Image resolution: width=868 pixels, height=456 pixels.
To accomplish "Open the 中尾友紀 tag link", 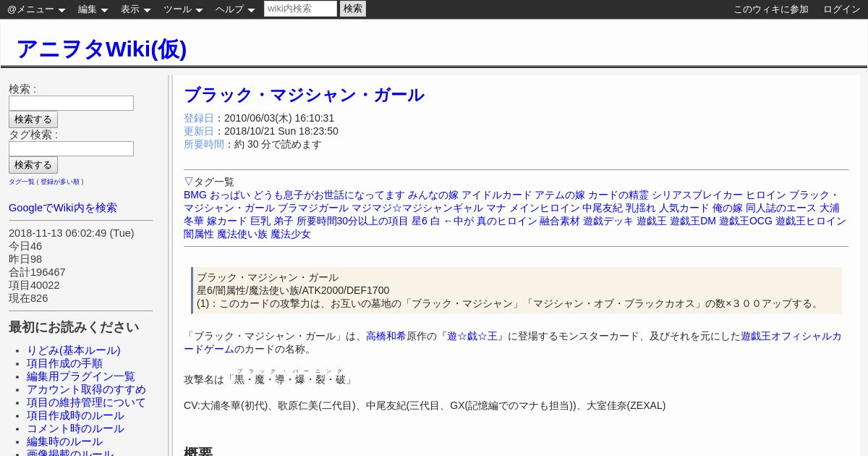I will click(603, 208).
